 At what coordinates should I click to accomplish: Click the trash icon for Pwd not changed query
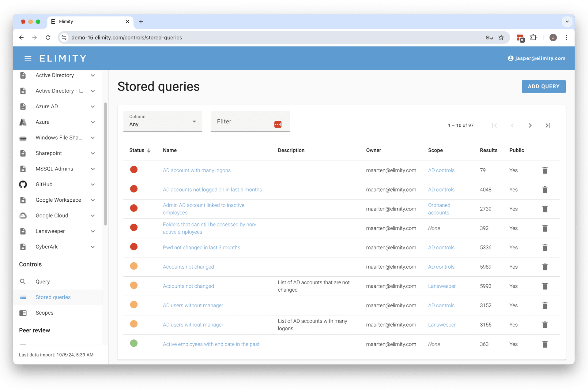click(x=545, y=248)
